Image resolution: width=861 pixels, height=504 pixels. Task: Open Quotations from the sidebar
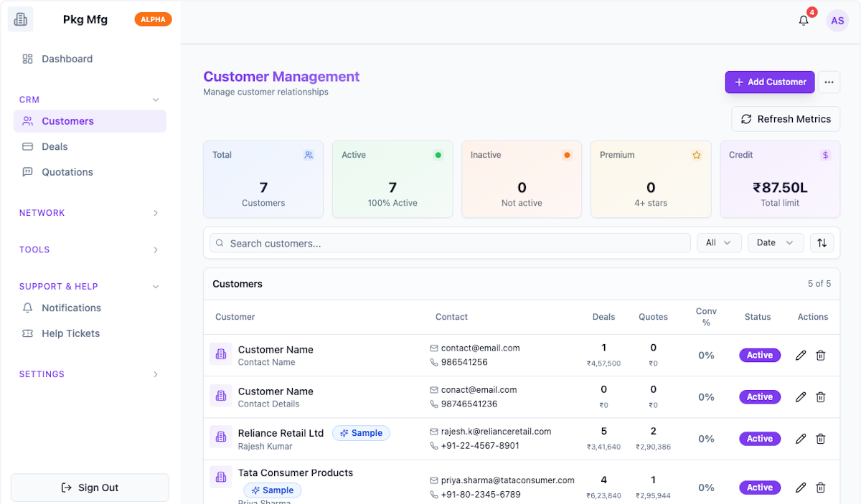pyautogui.click(x=67, y=172)
